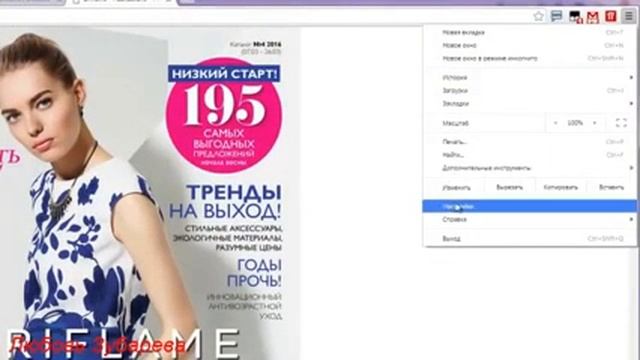Click the '100%' zoom value
640x360 pixels.
pos(575,123)
